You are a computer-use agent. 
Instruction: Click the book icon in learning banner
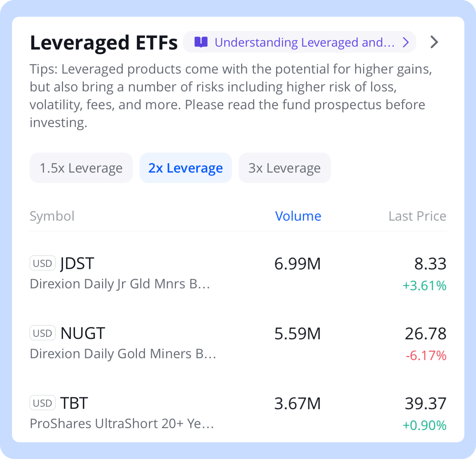click(x=201, y=42)
